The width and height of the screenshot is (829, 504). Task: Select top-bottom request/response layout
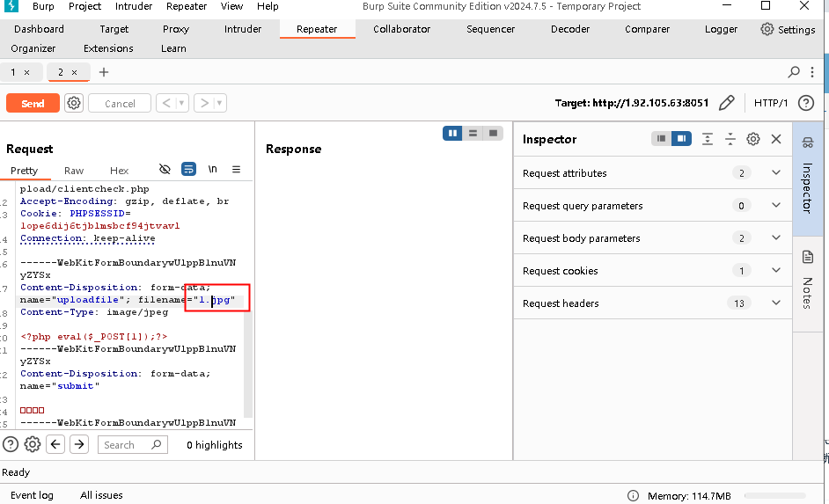point(473,133)
